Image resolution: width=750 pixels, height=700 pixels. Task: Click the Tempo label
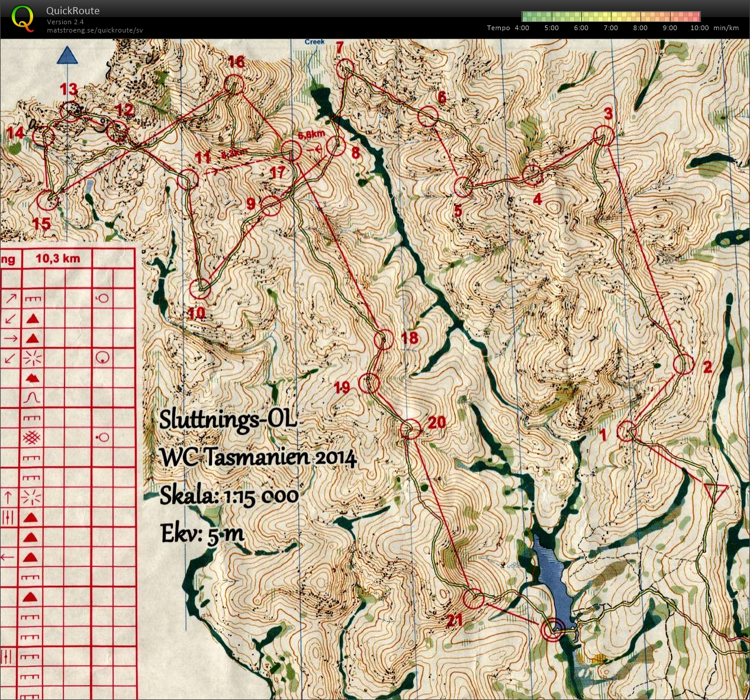(x=498, y=28)
